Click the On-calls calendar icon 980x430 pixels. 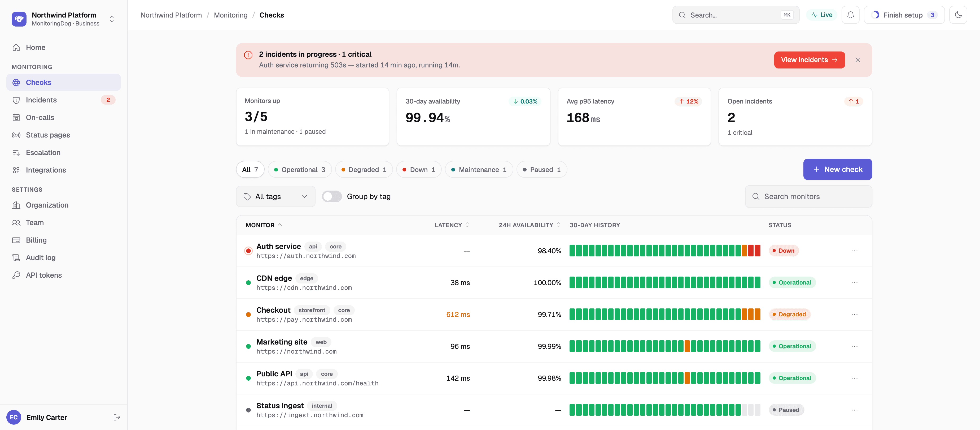[x=16, y=117]
